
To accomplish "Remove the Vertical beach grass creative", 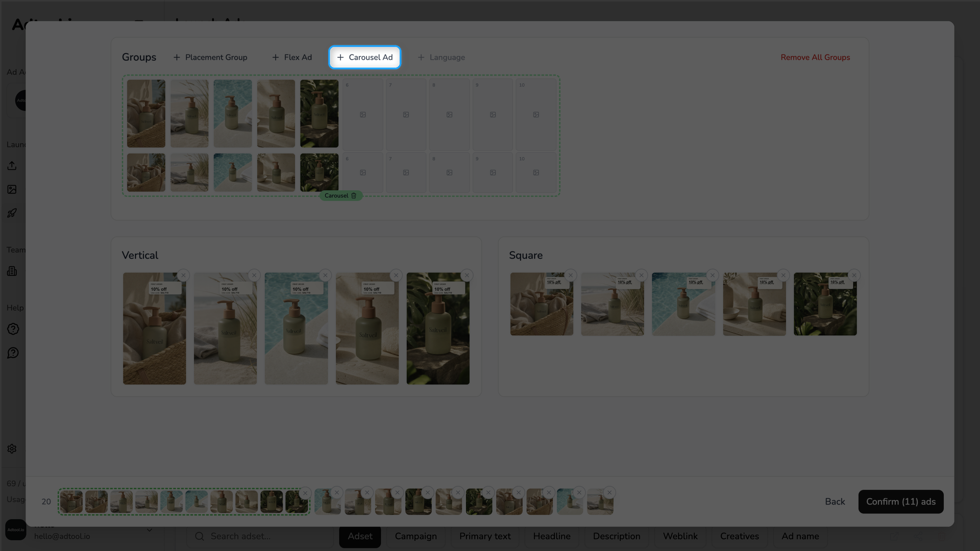I will tap(254, 275).
